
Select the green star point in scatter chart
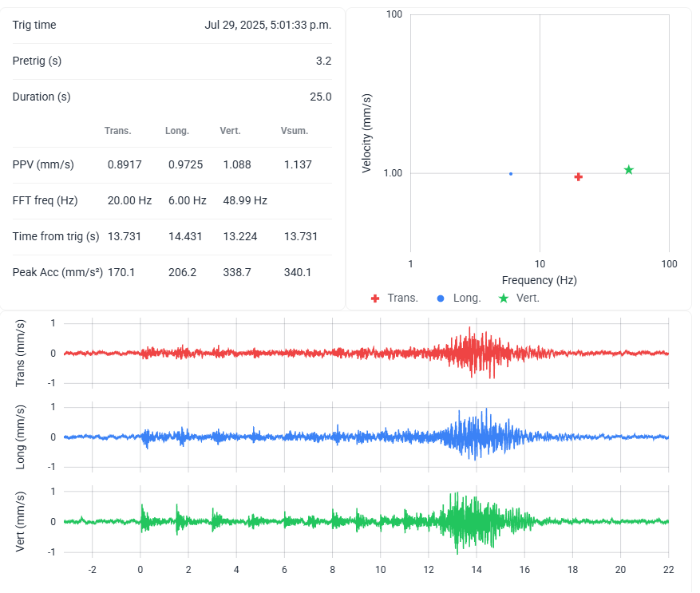tap(629, 170)
